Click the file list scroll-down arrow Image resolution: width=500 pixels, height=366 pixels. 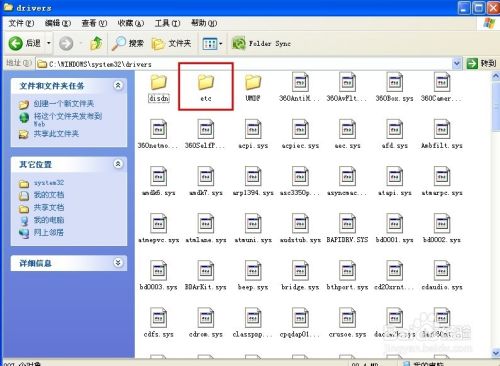pyautogui.click(x=496, y=353)
